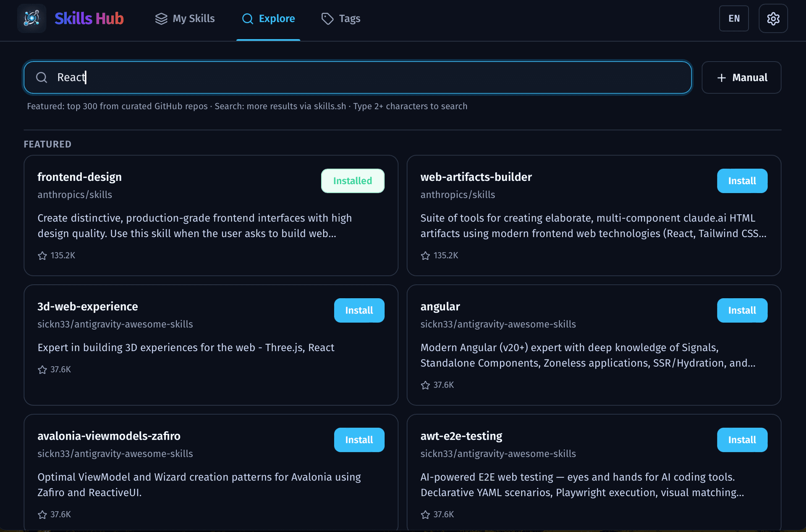The width and height of the screenshot is (806, 532).
Task: Click sickn33/antigravity-awesome-skills under avalonia-viewmodels-zafiro
Action: 115,454
